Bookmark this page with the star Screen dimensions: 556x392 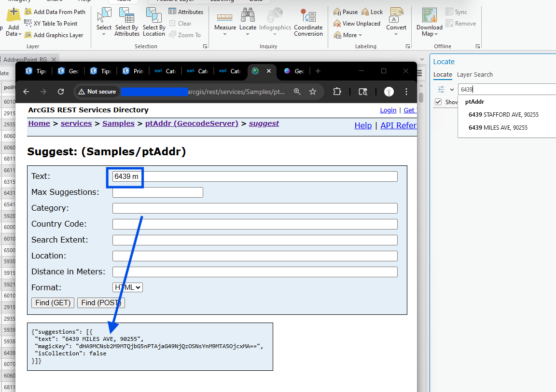click(312, 92)
